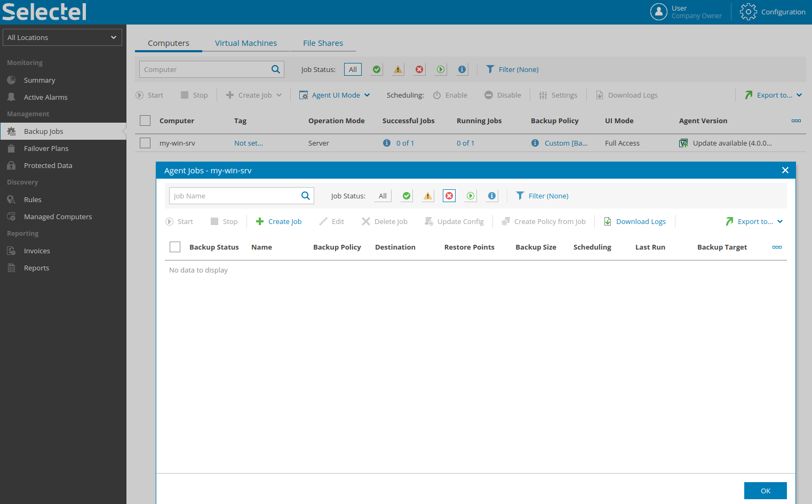This screenshot has height=504, width=812.
Task: Open Filter (None) in Computers toolbar
Action: 513,69
